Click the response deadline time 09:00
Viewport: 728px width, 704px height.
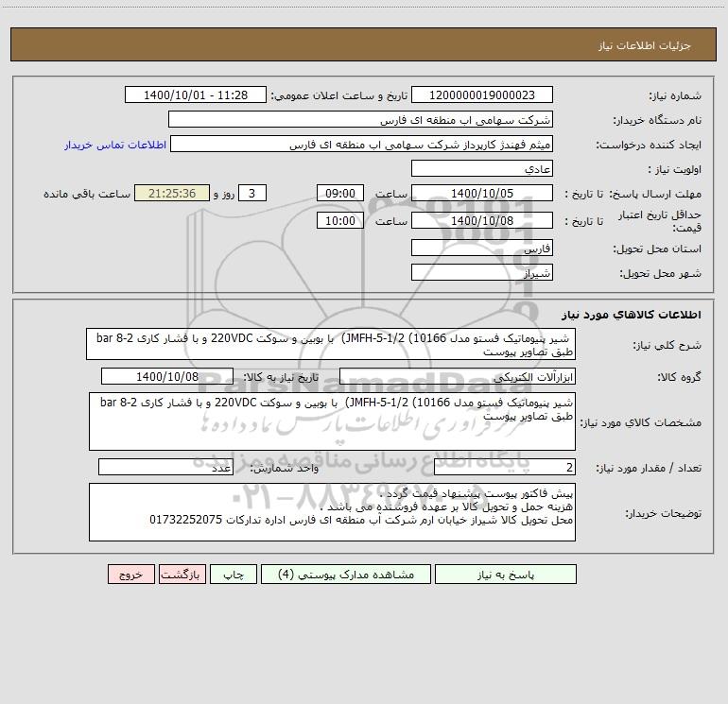pos(339,193)
